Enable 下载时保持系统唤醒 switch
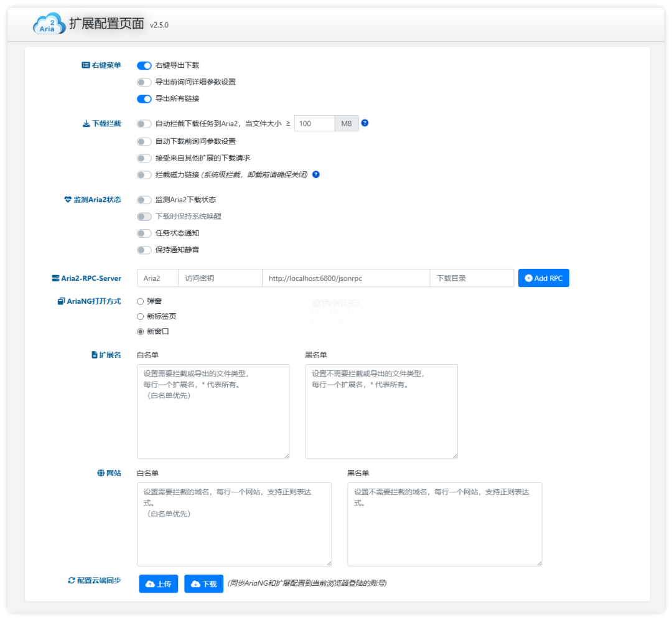Screen dimensions: 672x620 [x=144, y=217]
